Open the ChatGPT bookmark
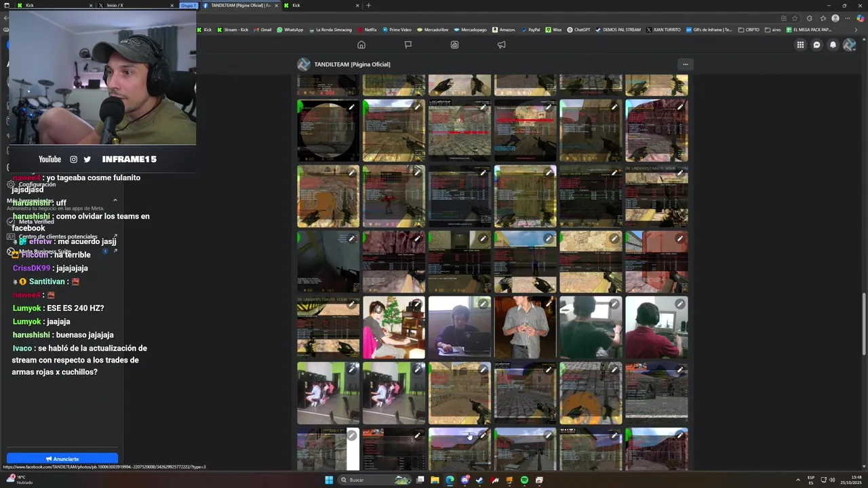The height and width of the screenshot is (488, 868). pos(578,30)
